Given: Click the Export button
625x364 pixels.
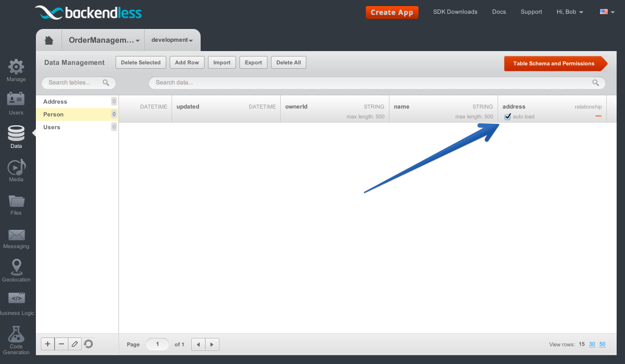Looking at the screenshot, I should 254,62.
